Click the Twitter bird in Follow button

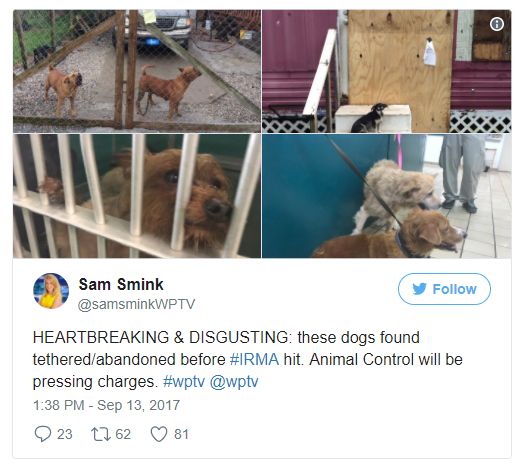point(419,289)
